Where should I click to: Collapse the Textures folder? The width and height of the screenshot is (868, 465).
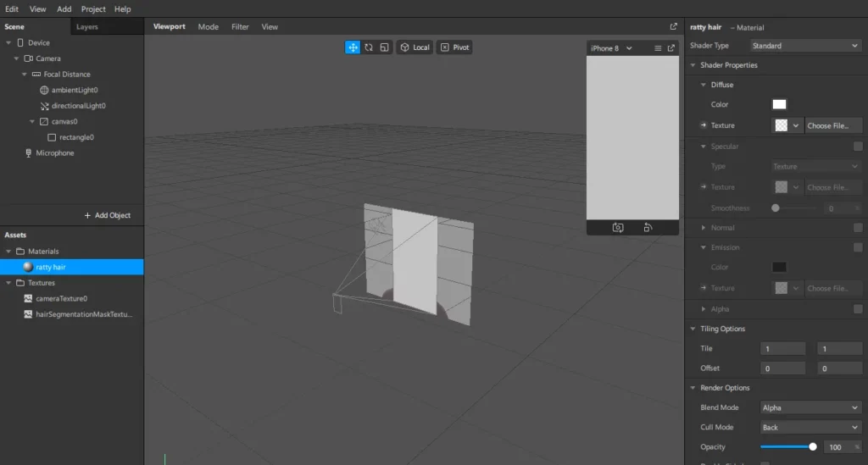tap(8, 283)
